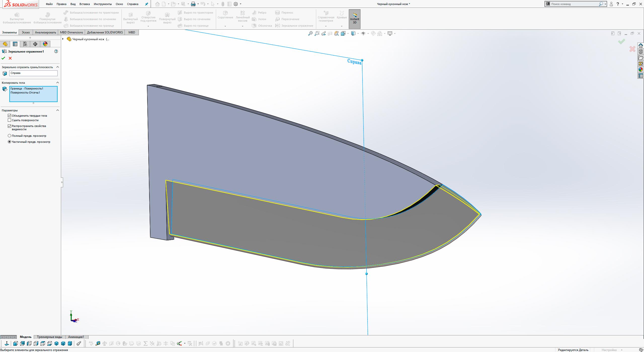Screen dimensions: 644x352
Task: Collapse the Параметры section
Action: (57, 110)
